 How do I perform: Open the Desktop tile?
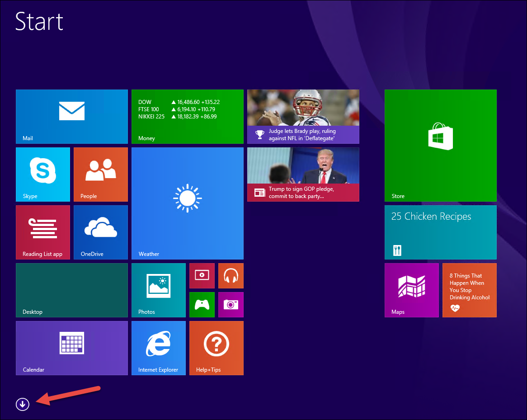coord(72,290)
